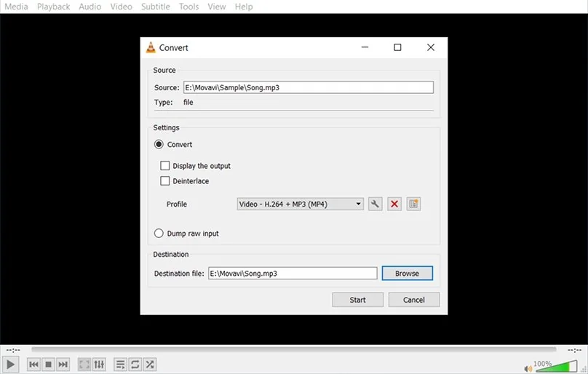Screen dimensions: 588x374
Task: Toggle random shuffle icon
Action: coord(150,365)
